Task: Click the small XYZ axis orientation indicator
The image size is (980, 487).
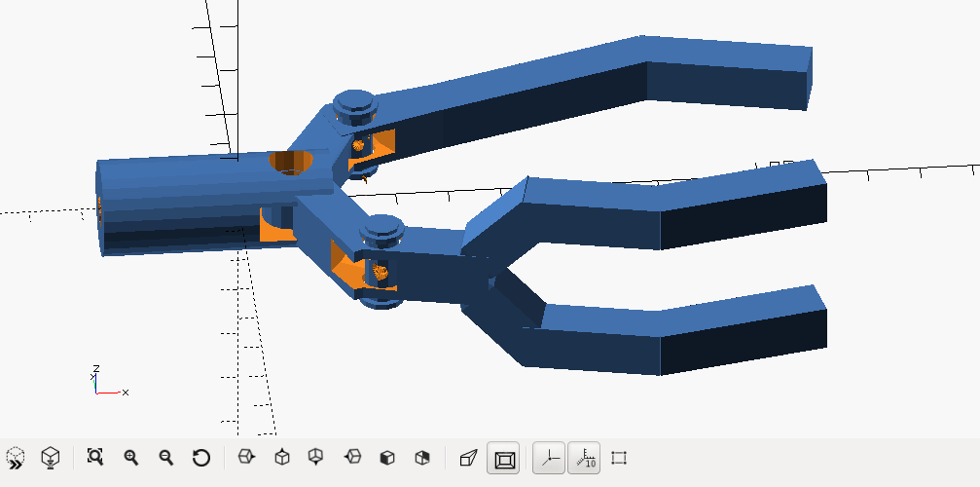Action: point(105,383)
